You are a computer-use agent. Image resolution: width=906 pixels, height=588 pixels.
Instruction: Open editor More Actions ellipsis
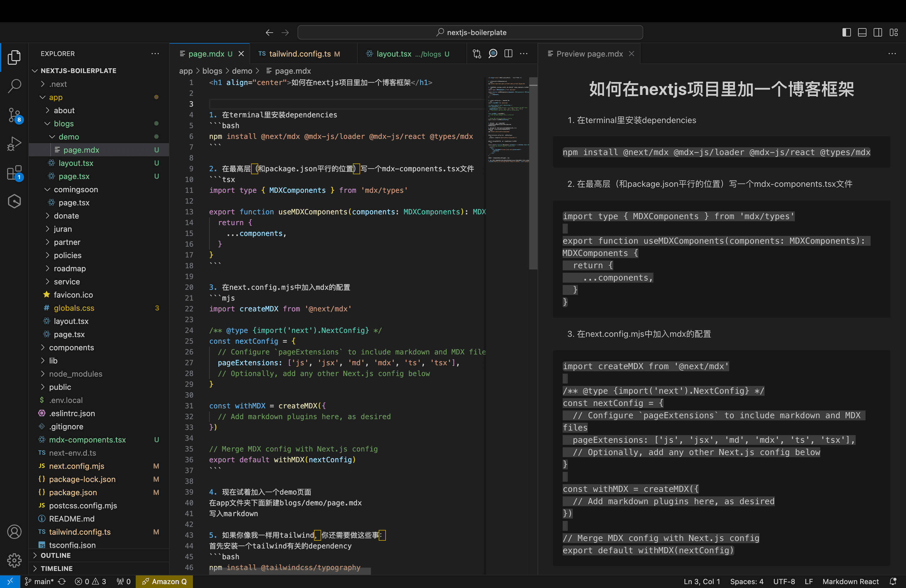(x=524, y=54)
